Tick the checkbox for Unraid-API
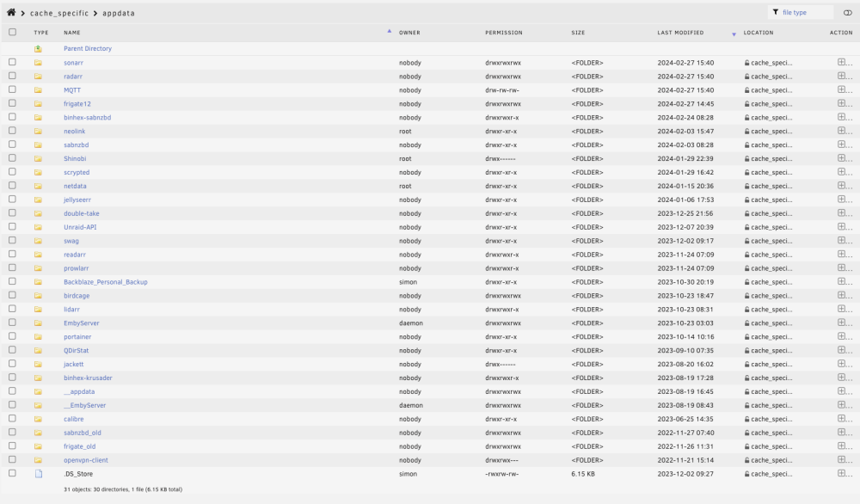 12,226
